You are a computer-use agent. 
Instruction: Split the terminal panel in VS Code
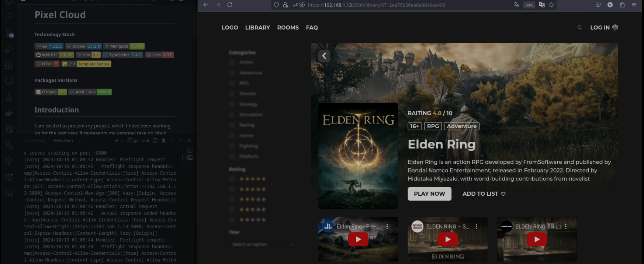pos(155,141)
